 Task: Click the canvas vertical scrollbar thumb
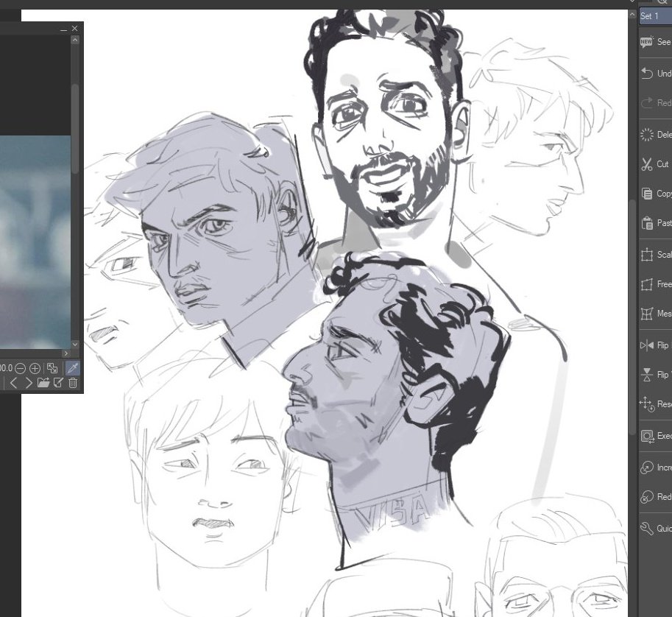(x=632, y=317)
